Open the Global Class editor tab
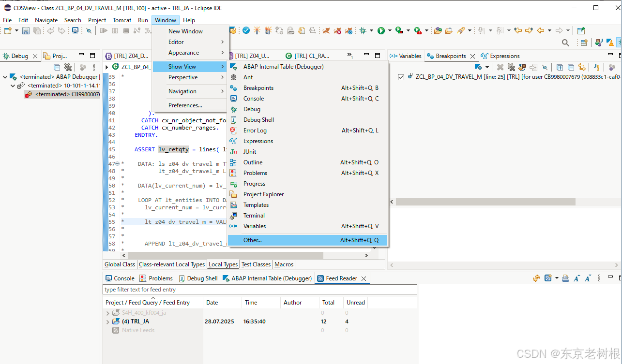This screenshot has height=364, width=622. [x=120, y=264]
